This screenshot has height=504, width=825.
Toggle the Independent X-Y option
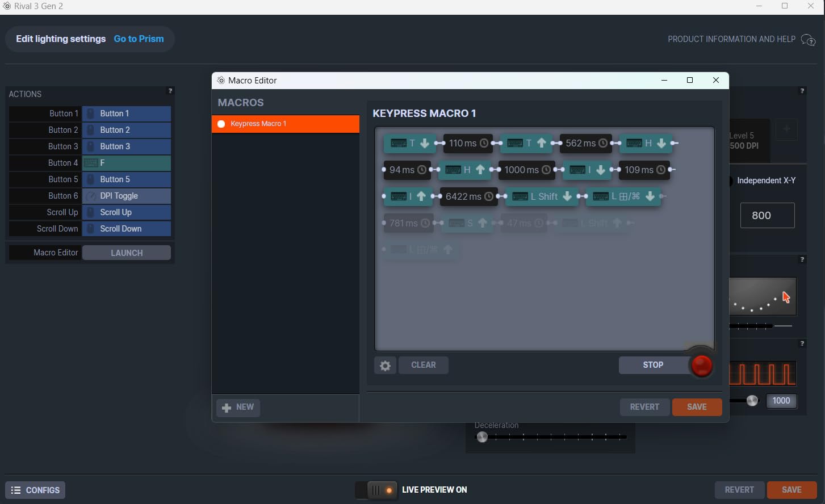[730, 181]
